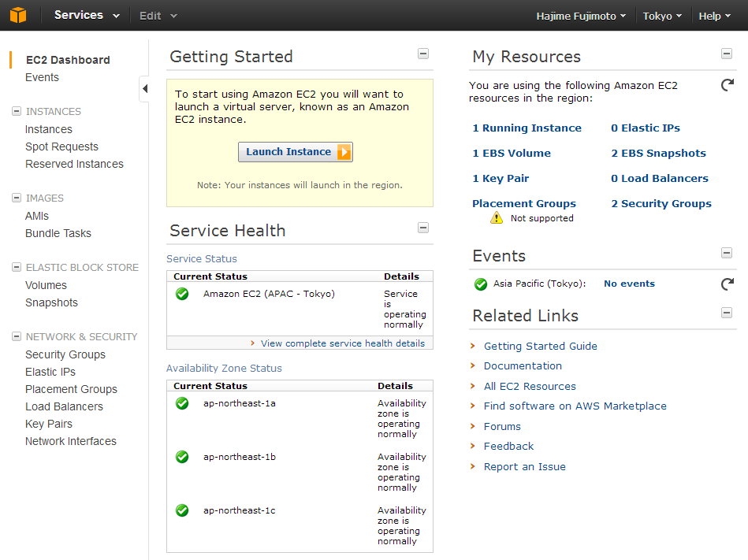Image resolution: width=748 pixels, height=560 pixels.
Task: Open Spot Requests in the sidebar
Action: 61,146
